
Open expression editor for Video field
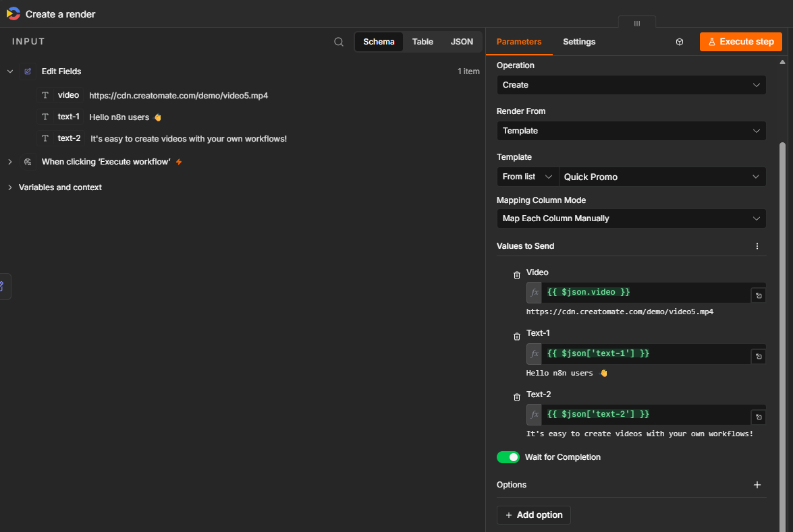[758, 295]
